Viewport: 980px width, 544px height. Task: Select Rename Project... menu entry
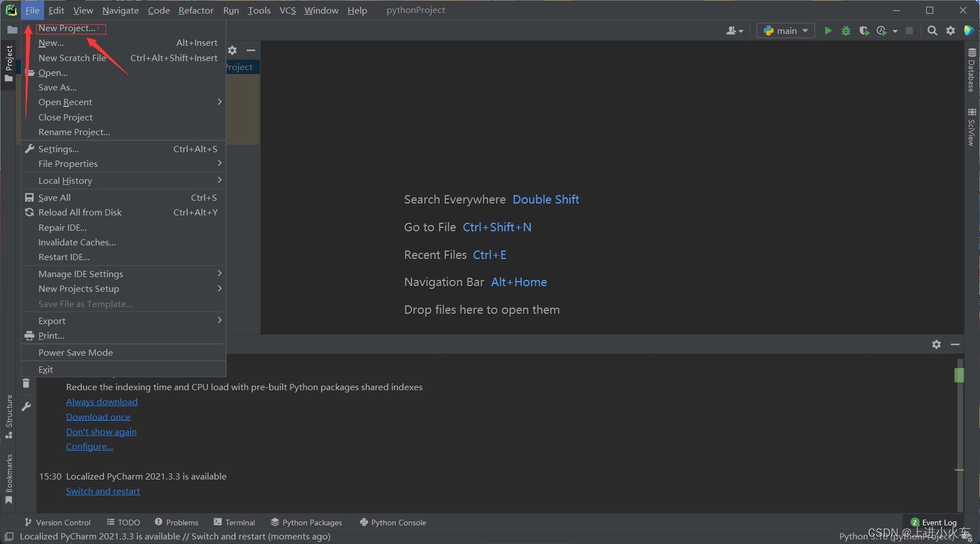(123, 132)
